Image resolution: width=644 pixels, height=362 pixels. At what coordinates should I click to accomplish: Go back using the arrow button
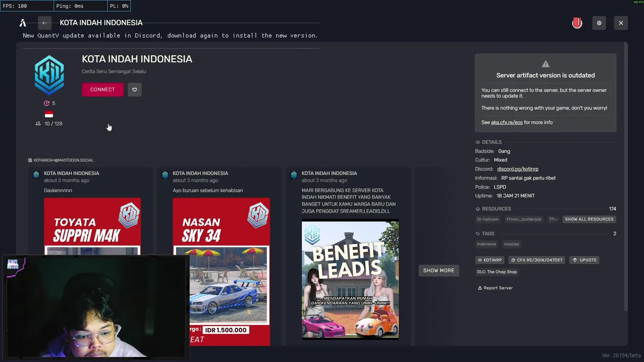tap(44, 23)
